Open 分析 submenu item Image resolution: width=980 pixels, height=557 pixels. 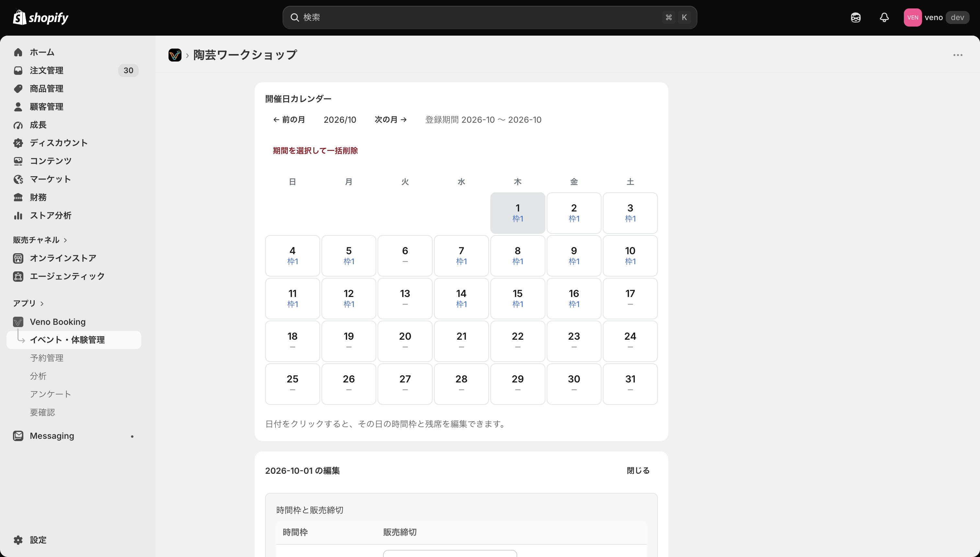pos(38,376)
